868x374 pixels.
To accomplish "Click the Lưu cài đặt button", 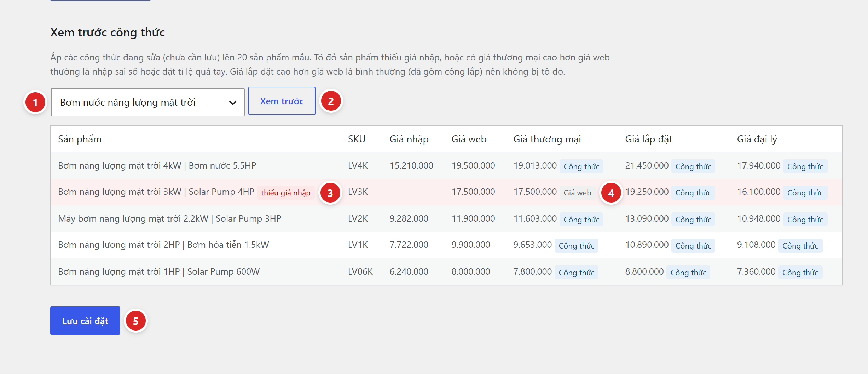I will coord(85,321).
